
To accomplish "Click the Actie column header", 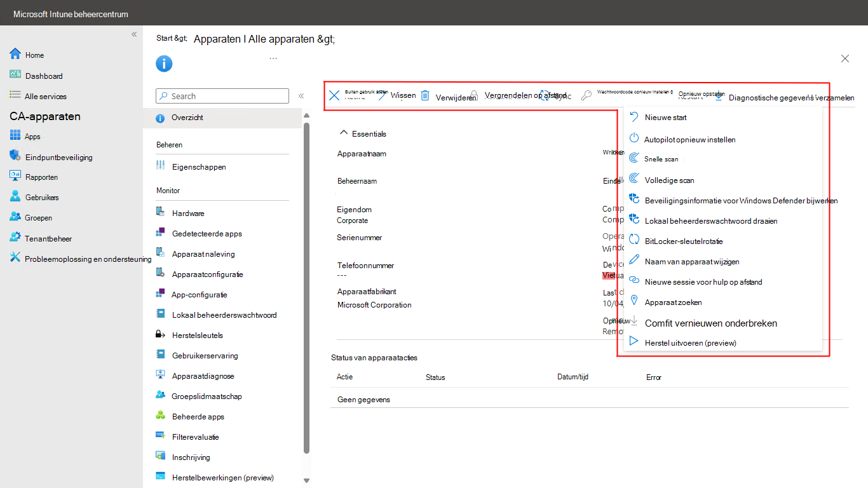I will click(345, 377).
